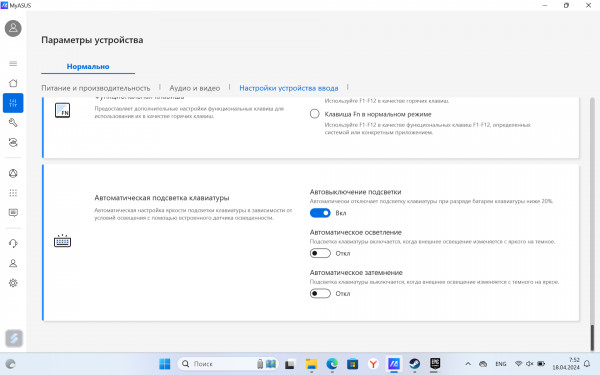The width and height of the screenshot is (600, 375).
Task: Click the cloud tray icon
Action: (x=483, y=364)
